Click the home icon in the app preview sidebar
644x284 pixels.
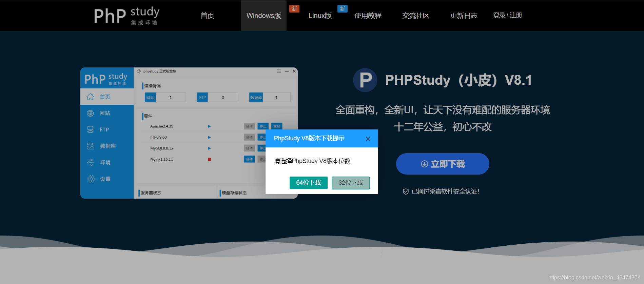[x=90, y=97]
